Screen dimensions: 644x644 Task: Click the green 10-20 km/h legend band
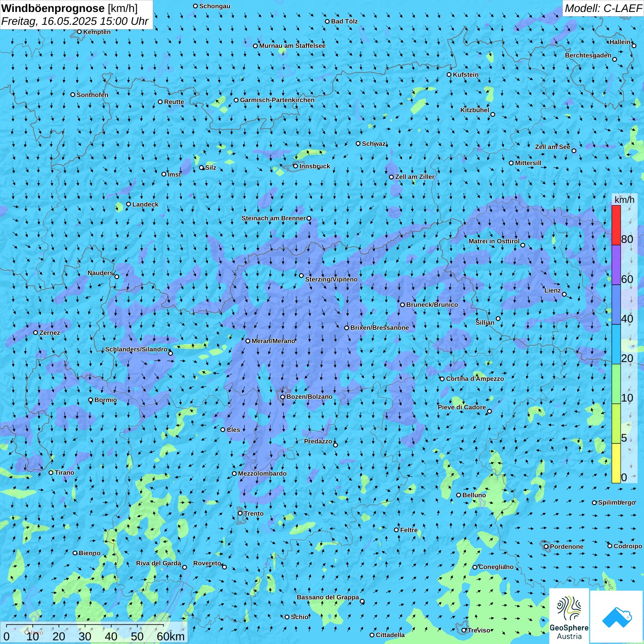click(616, 384)
